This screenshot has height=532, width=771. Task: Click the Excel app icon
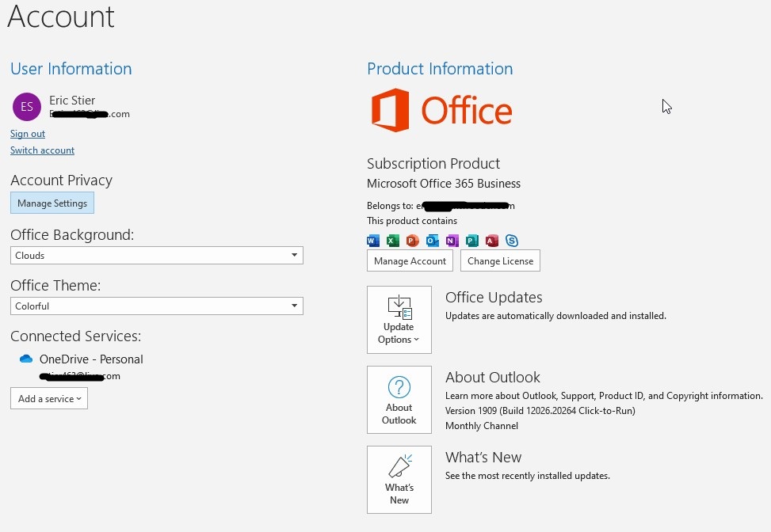click(x=393, y=241)
